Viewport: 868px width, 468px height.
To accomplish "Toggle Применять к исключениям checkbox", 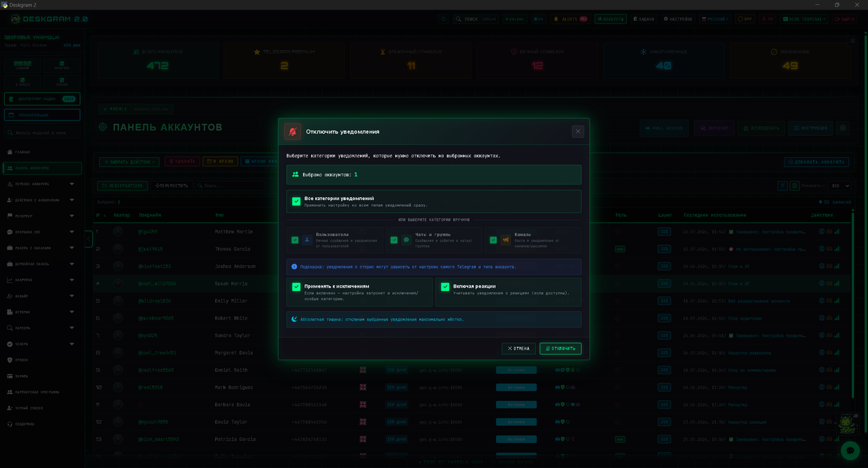I will click(296, 287).
